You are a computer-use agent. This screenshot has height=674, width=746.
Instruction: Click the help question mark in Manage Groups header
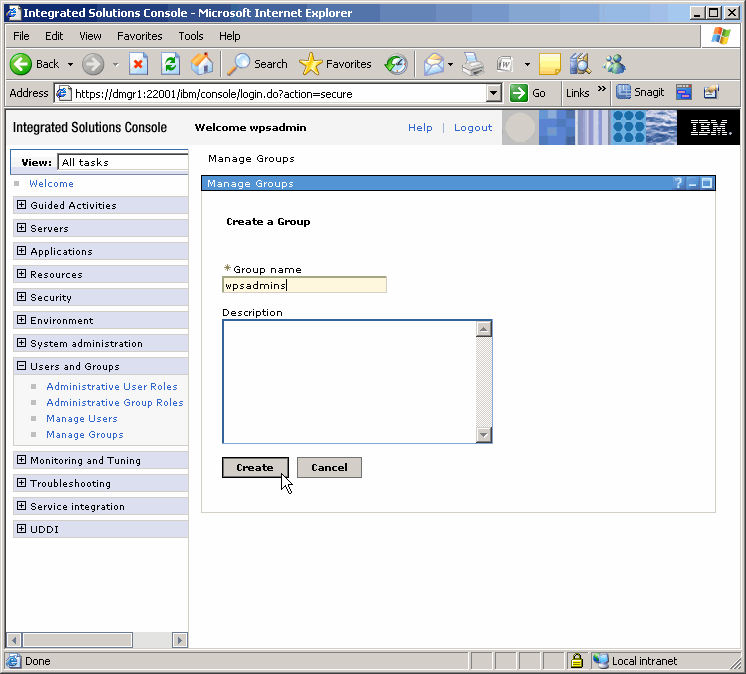678,184
